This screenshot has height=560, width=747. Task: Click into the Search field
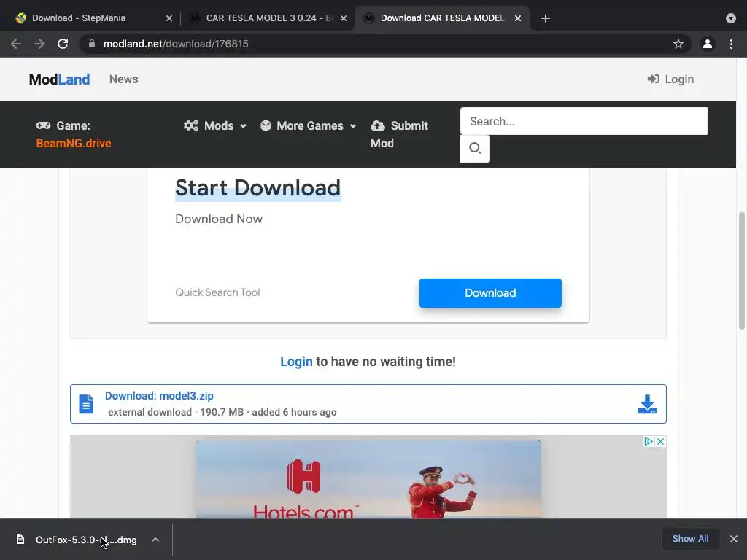point(584,121)
